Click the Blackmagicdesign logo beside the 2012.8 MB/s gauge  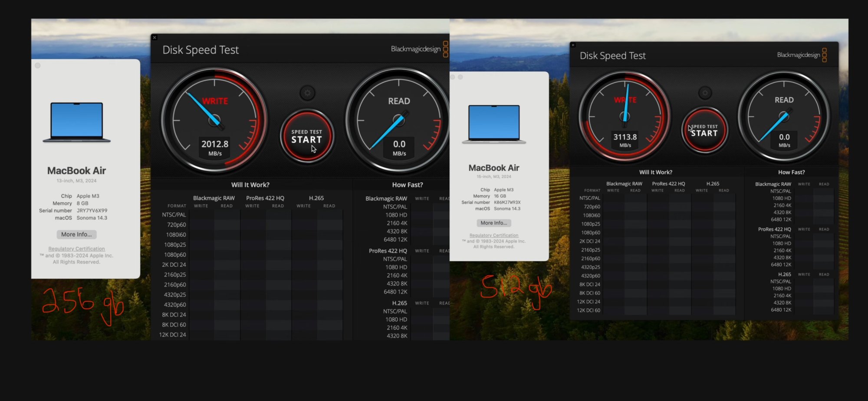click(419, 49)
